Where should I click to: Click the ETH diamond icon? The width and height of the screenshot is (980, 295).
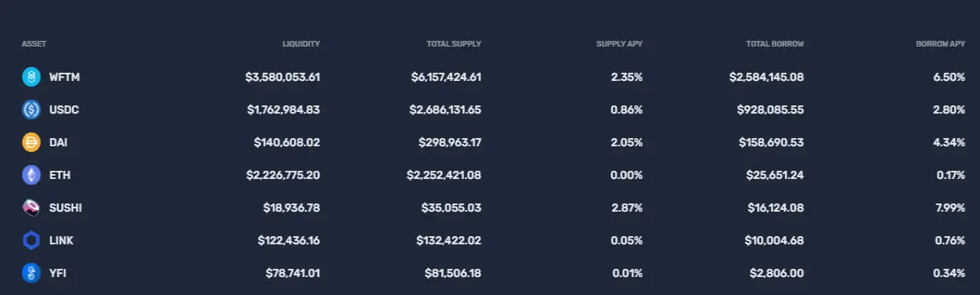point(31,175)
